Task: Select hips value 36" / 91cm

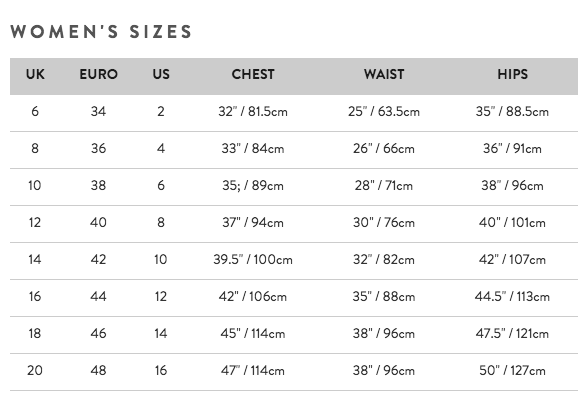Action: coord(512,148)
